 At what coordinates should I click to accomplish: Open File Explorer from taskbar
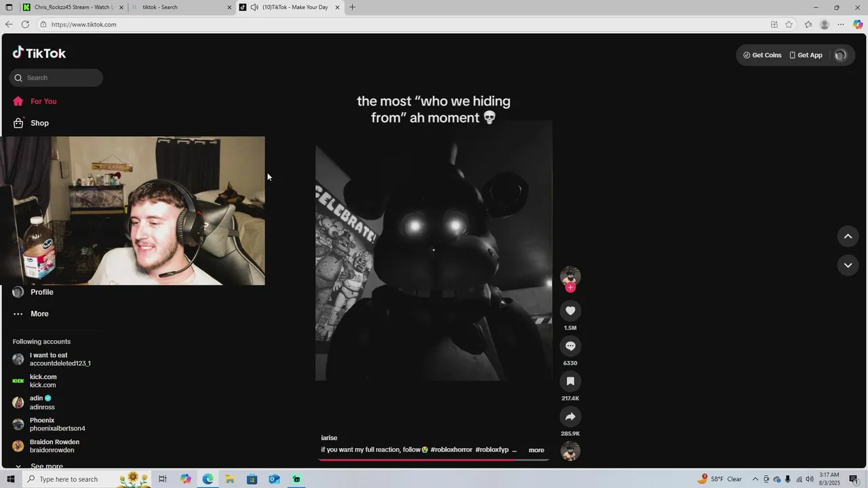230,479
